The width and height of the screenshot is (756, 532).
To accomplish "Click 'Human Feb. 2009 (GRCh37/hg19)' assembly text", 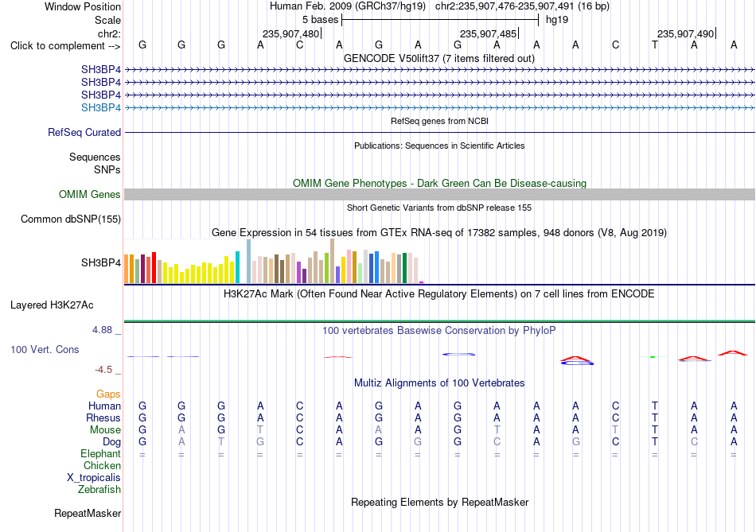I will click(x=348, y=6).
